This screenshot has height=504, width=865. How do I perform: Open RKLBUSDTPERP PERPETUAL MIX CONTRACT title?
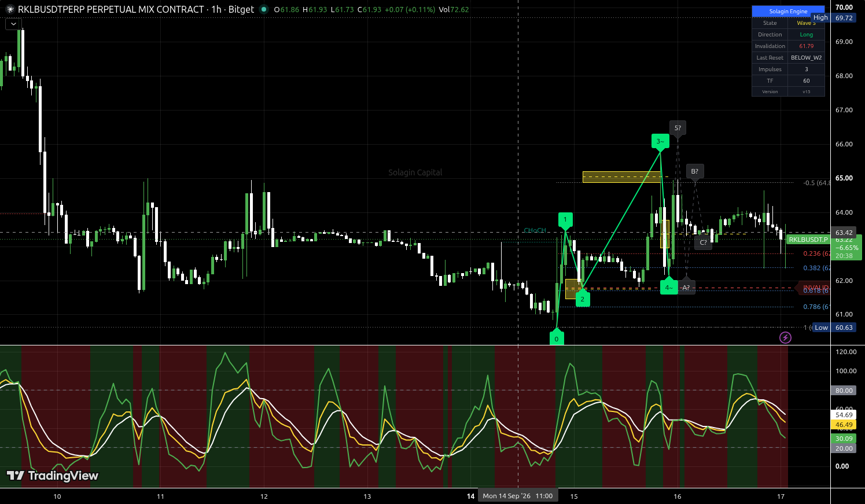click(111, 9)
